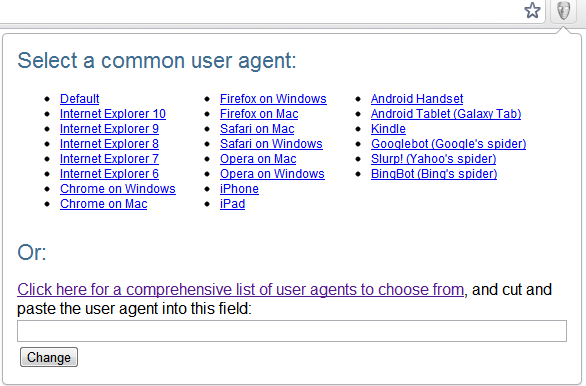The width and height of the screenshot is (586, 386).
Task: Select Chrome on Windows
Action: [x=118, y=189]
